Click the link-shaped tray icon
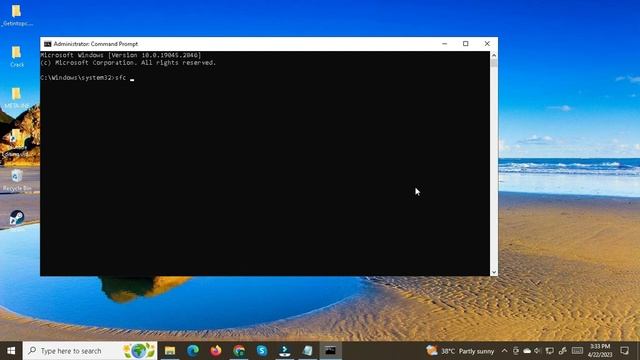The height and width of the screenshot is (360, 640). point(563,351)
